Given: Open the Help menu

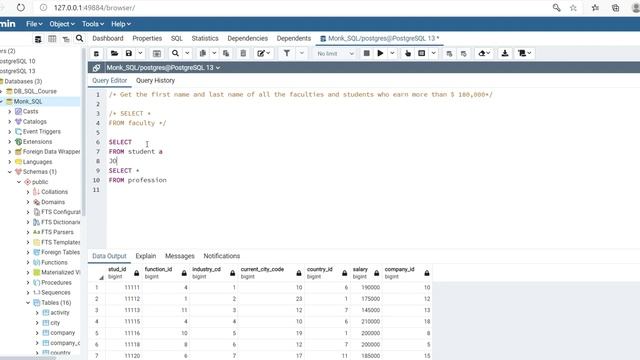Looking at the screenshot, I should point(121,24).
